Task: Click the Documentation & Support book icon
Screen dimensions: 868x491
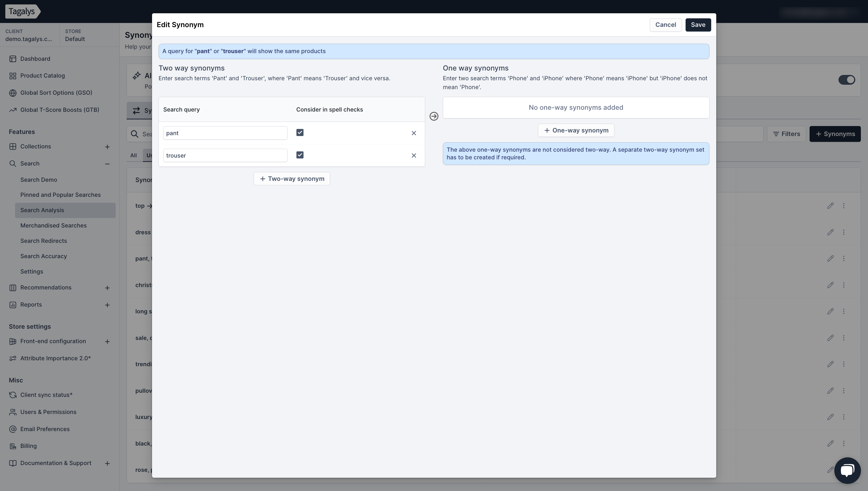Action: [x=13, y=463]
